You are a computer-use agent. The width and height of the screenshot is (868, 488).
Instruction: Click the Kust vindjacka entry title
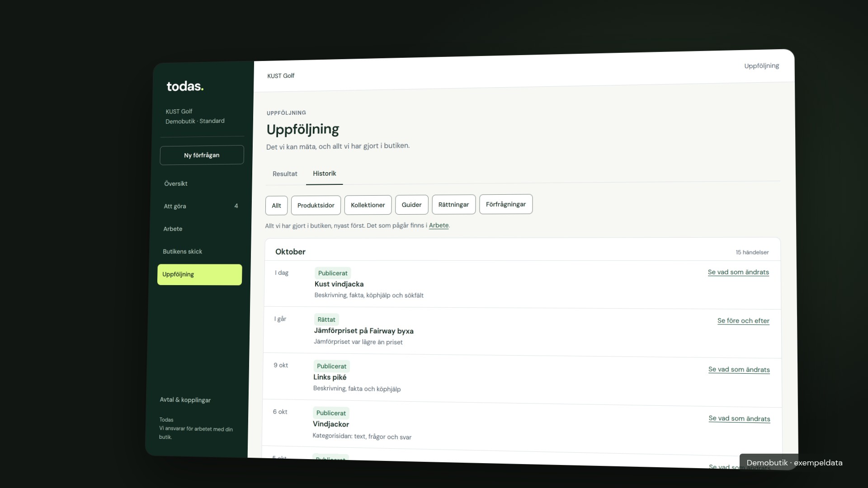(x=339, y=284)
